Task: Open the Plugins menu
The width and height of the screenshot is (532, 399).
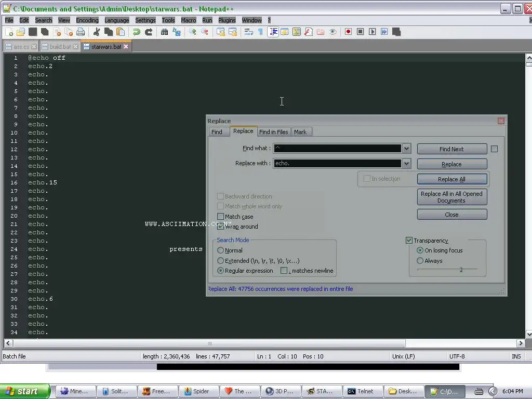Action: (x=227, y=20)
